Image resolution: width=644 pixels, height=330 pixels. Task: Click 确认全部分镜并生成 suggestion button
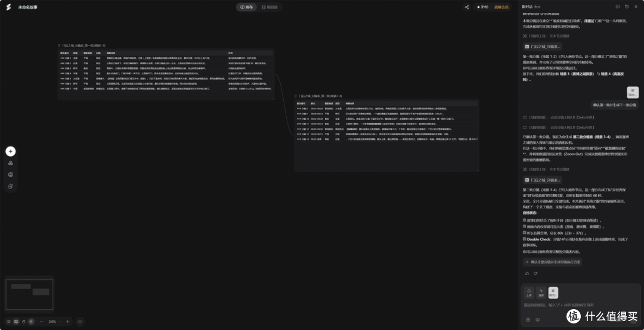click(x=552, y=262)
